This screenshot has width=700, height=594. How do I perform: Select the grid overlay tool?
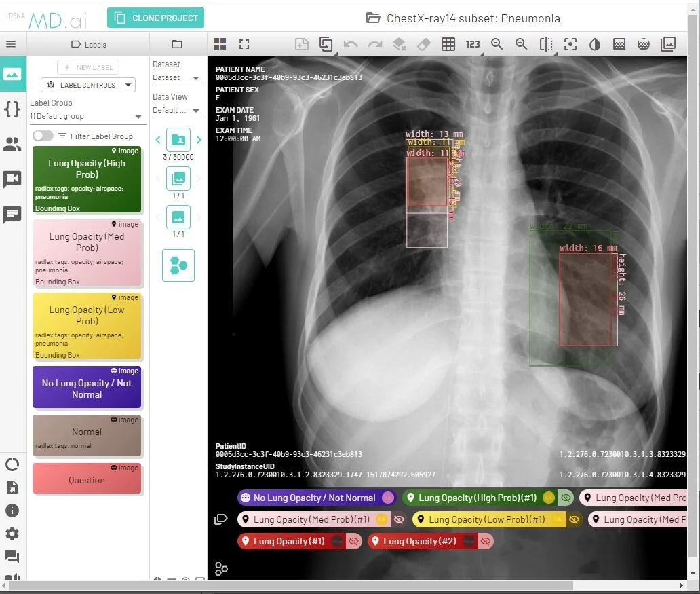448,44
